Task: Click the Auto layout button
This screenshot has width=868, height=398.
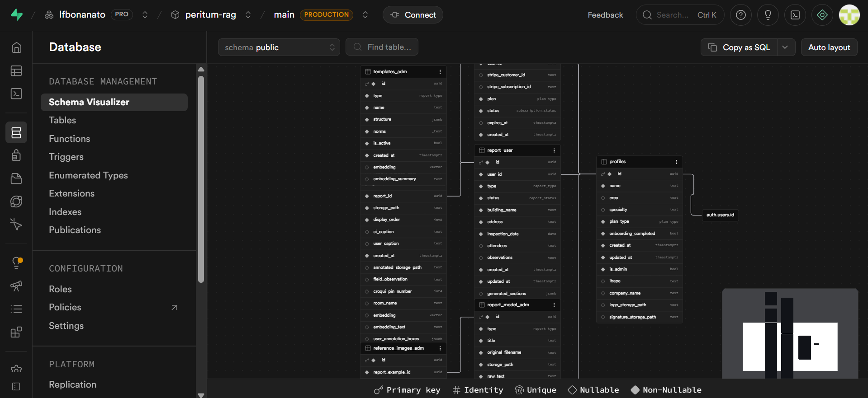Action: pos(829,47)
